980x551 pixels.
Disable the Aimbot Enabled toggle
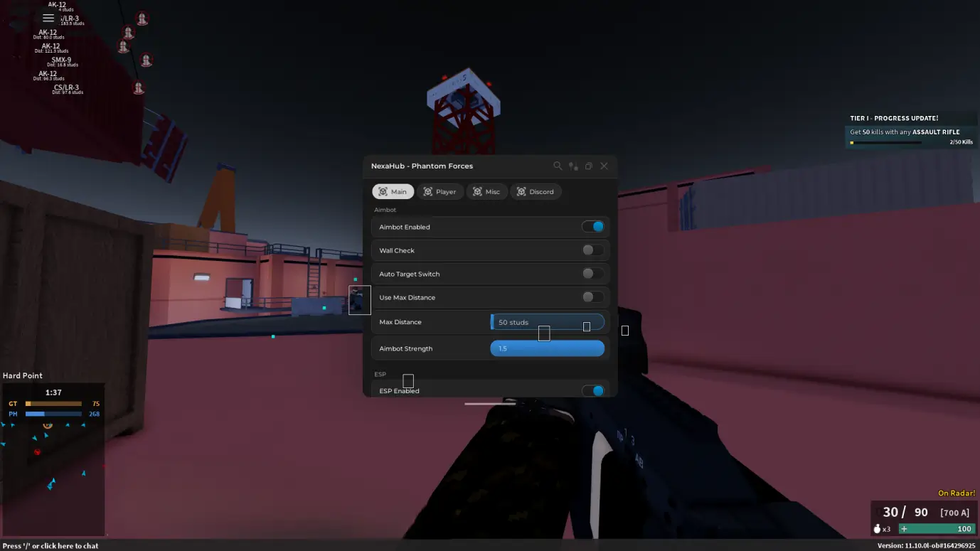[592, 227]
